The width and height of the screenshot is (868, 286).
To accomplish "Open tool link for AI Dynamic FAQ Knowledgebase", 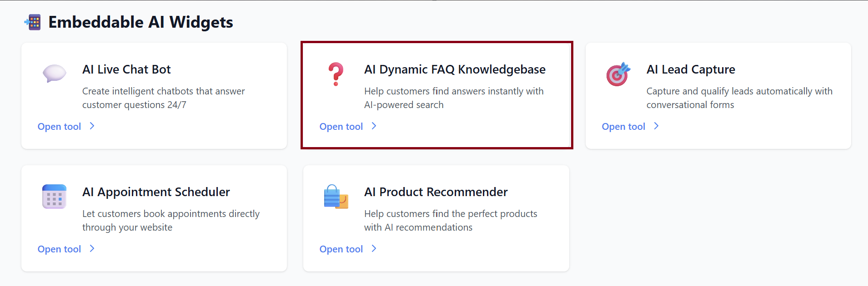I will [341, 127].
